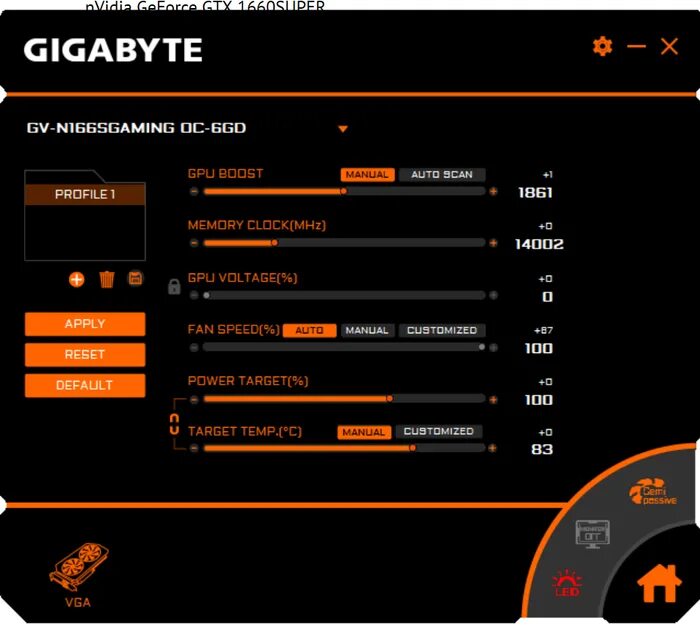The height and width of the screenshot is (625, 700).
Task: Set Fan Speed mode to CUSTOMIZED
Action: 442,330
